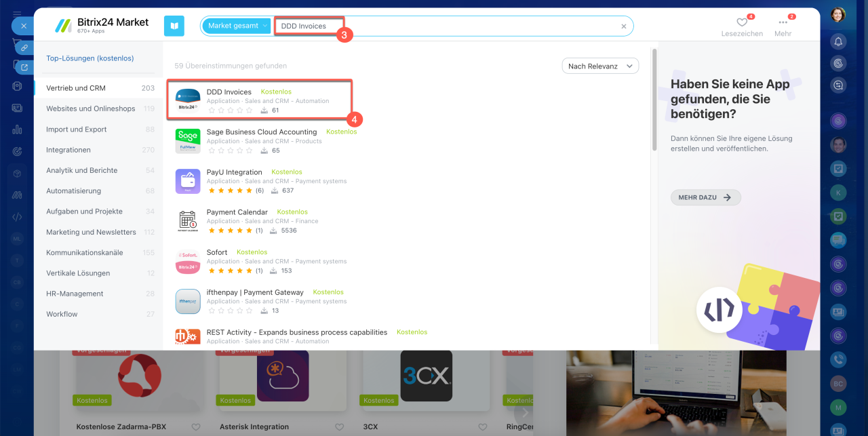
Task: Open the Market in a new window
Action: point(24,67)
